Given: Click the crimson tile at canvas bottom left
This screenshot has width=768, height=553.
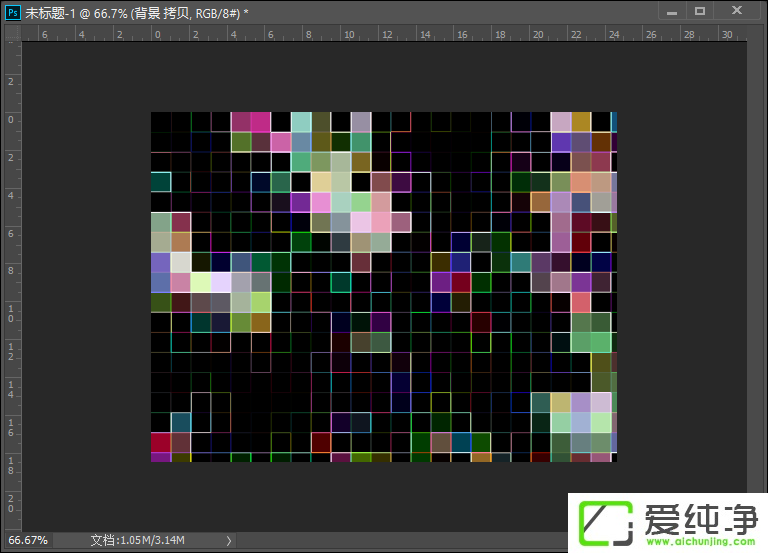Looking at the screenshot, I should pyautogui.click(x=161, y=442).
